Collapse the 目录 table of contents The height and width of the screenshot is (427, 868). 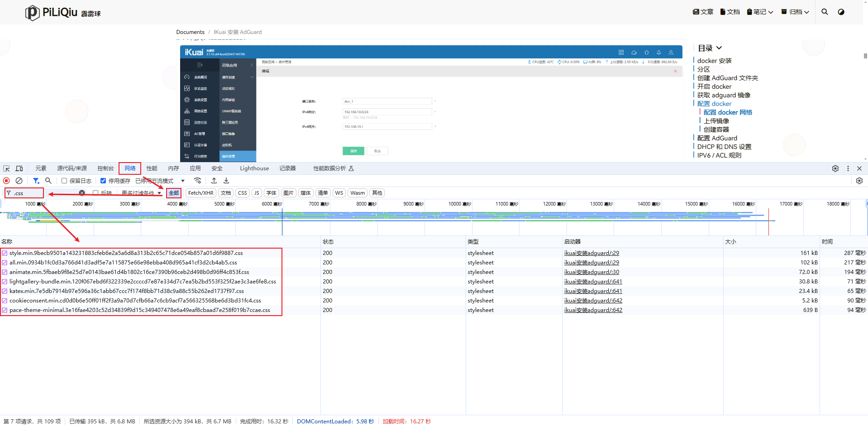click(x=719, y=48)
